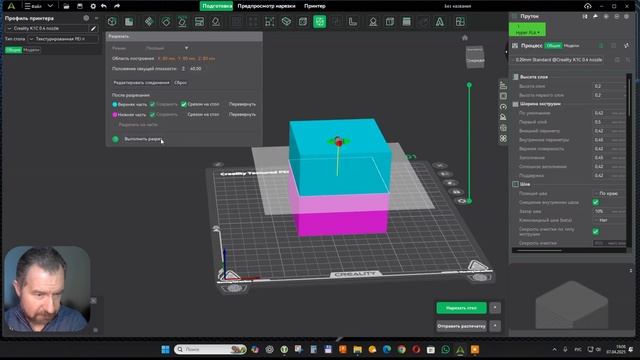This screenshot has height=360, width=640.
Task: Click Выполнить разрез to perform cut
Action: [x=143, y=139]
